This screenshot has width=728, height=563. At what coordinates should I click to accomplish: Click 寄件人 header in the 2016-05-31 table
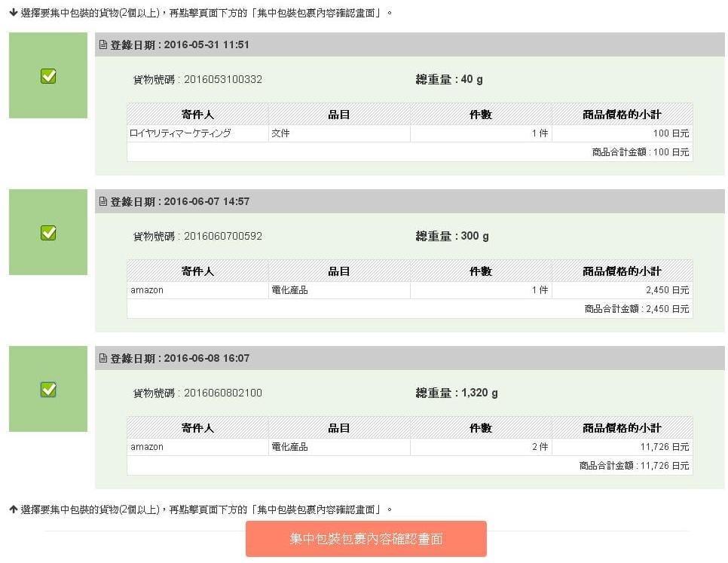tap(197, 115)
